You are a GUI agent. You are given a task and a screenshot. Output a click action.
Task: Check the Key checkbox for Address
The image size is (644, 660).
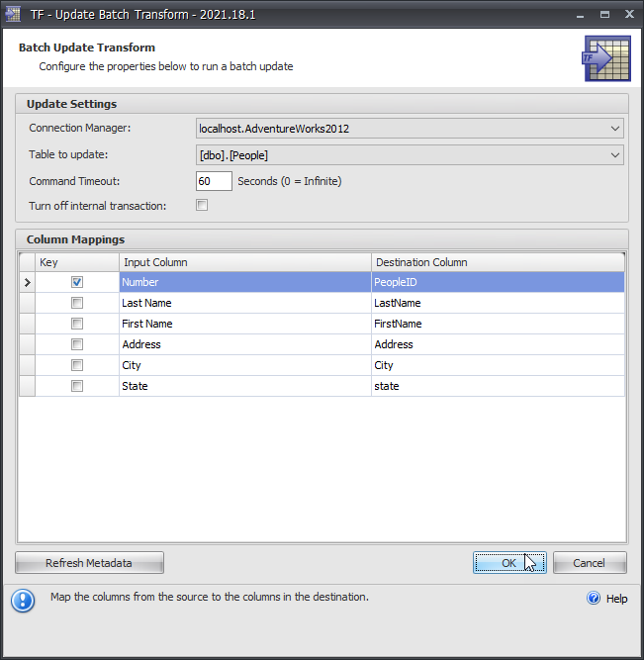tap(77, 344)
